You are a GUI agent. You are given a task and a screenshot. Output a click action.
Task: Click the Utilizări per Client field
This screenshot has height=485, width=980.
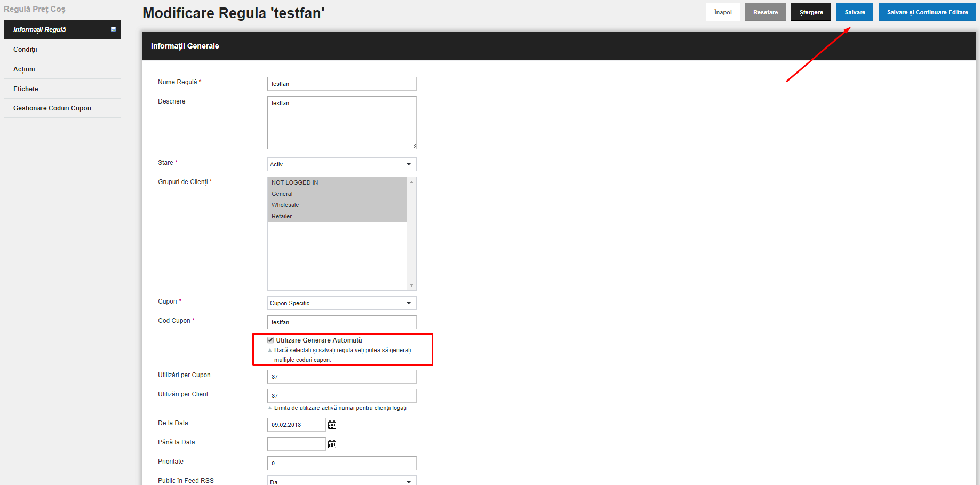tap(341, 396)
